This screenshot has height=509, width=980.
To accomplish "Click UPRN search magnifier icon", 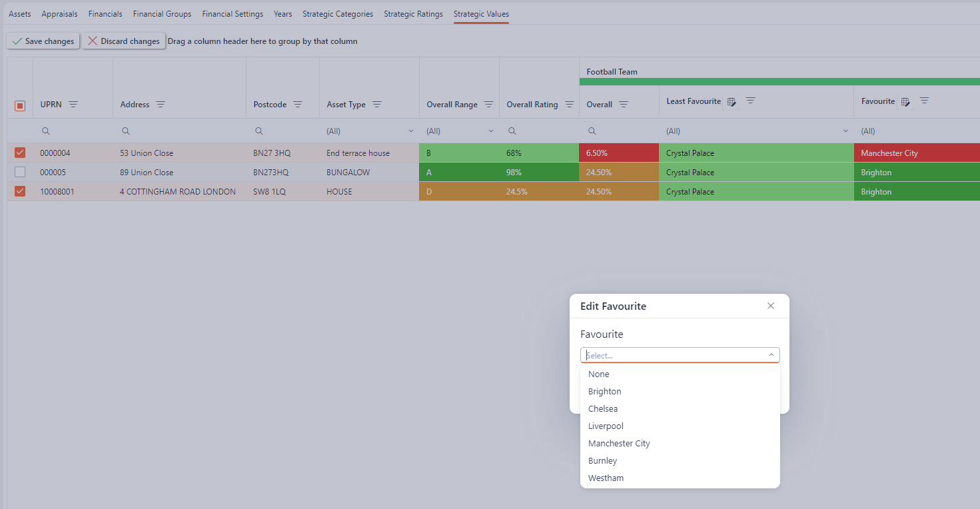I will [x=45, y=131].
